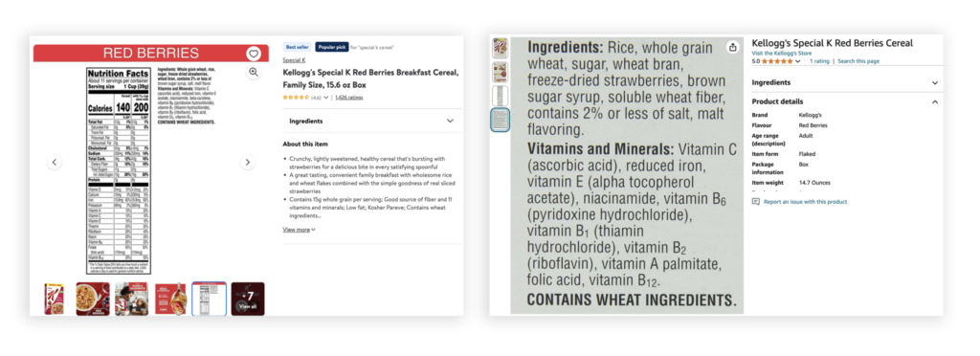This screenshot has height=356, width=980.
Task: Click the magnifier zoom icon on image
Action: coord(253,73)
